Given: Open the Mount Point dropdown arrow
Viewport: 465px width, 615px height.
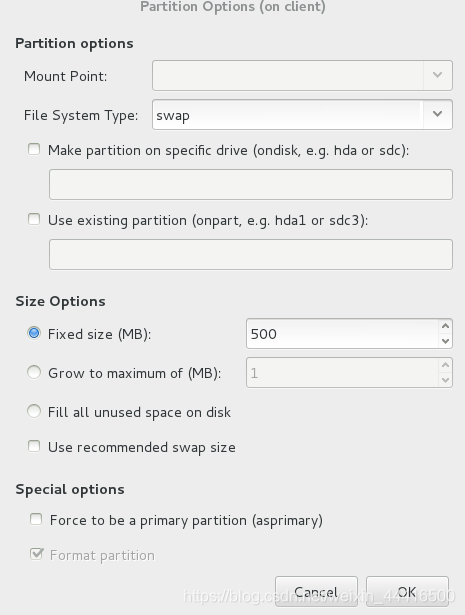Looking at the screenshot, I should [x=438, y=75].
